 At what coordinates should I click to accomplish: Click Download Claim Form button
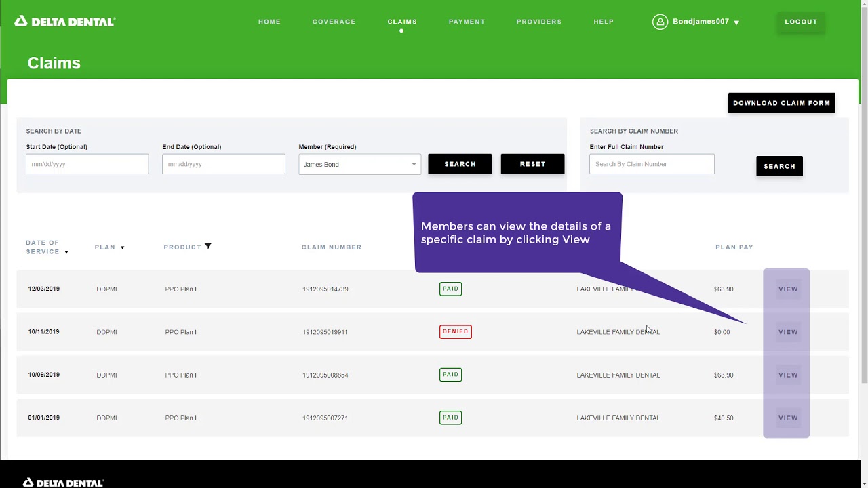coord(782,103)
